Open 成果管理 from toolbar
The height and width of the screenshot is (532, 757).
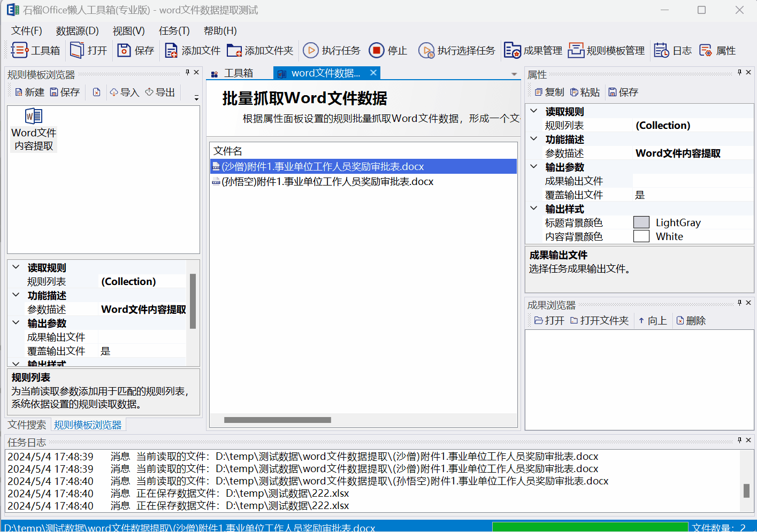point(533,50)
